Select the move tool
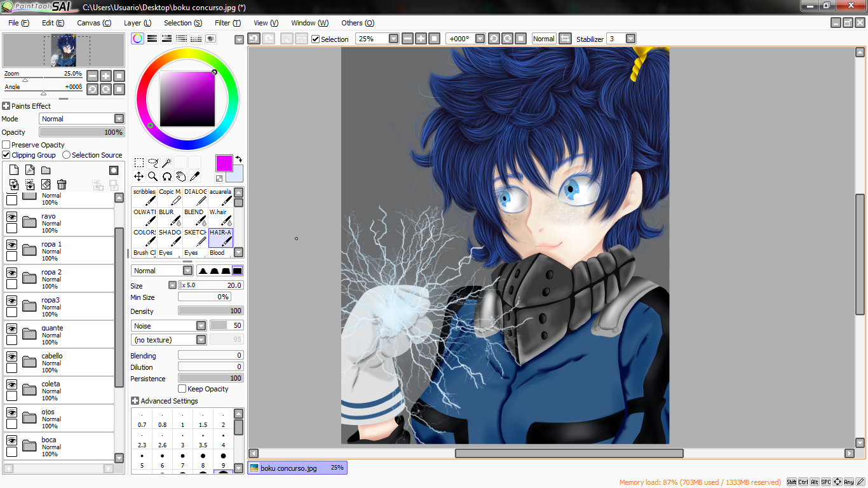Image resolution: width=868 pixels, height=488 pixels. pos(139,177)
